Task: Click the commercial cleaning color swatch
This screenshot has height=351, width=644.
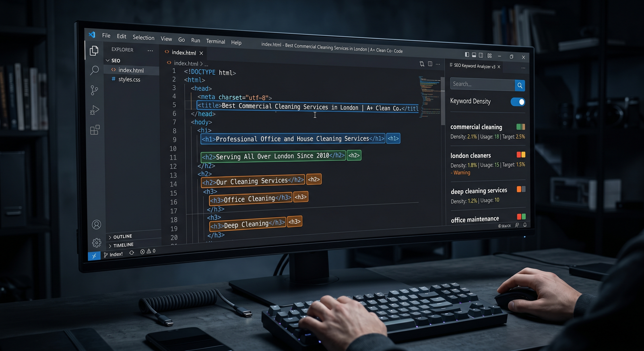Action: [521, 127]
